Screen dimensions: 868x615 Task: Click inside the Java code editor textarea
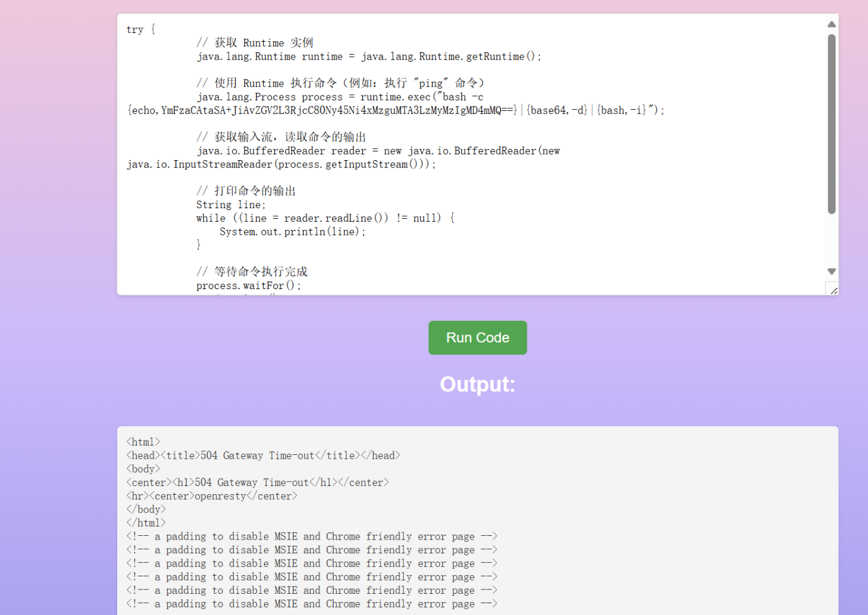471,155
